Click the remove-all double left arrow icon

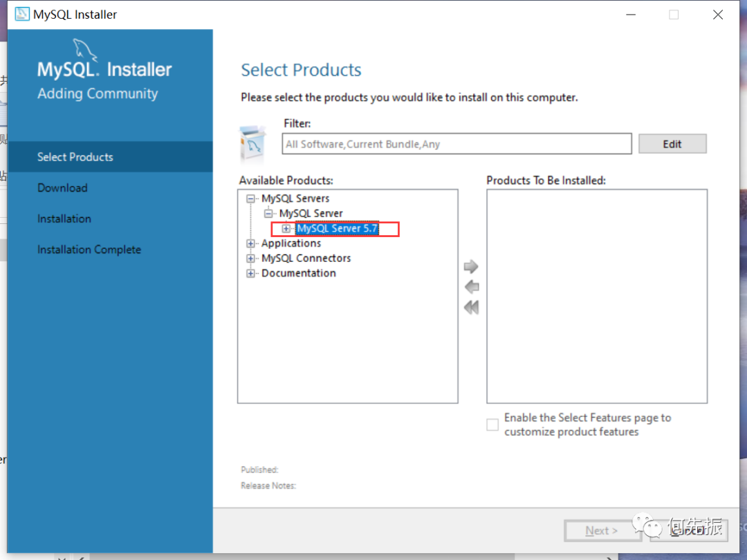click(471, 308)
